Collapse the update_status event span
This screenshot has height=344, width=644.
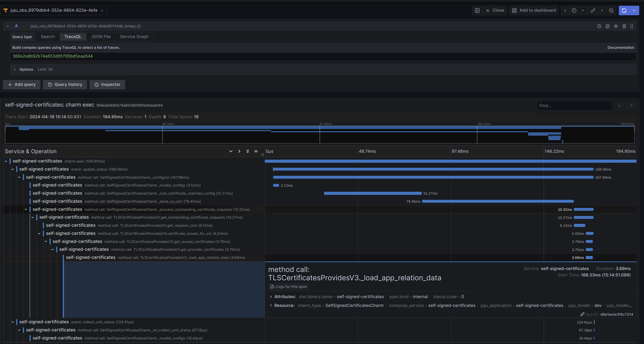coord(13,169)
